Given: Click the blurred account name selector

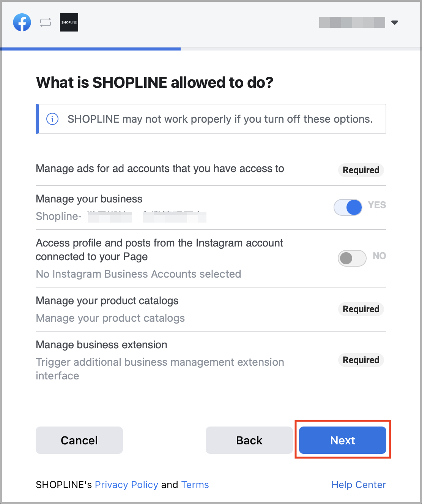Looking at the screenshot, I should click(x=352, y=22).
